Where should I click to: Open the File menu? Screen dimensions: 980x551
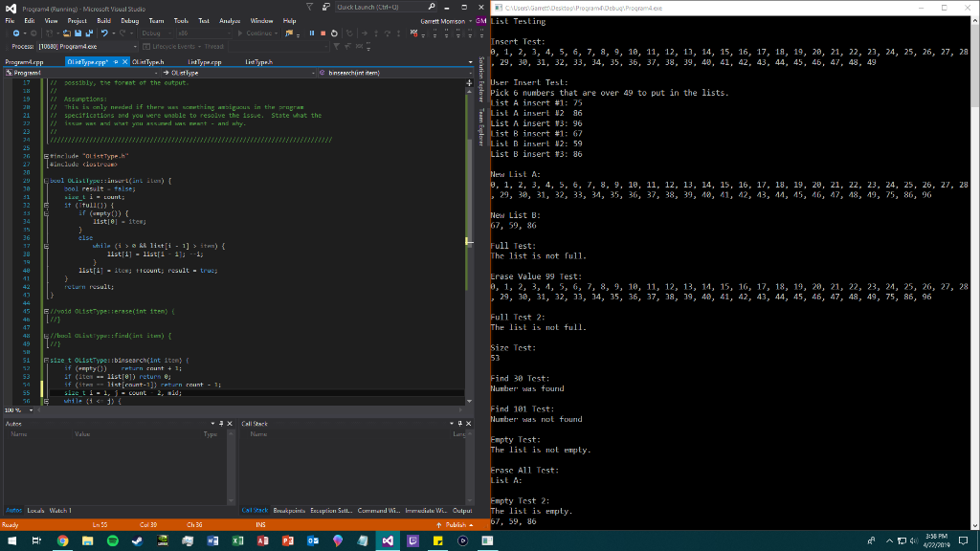point(10,21)
